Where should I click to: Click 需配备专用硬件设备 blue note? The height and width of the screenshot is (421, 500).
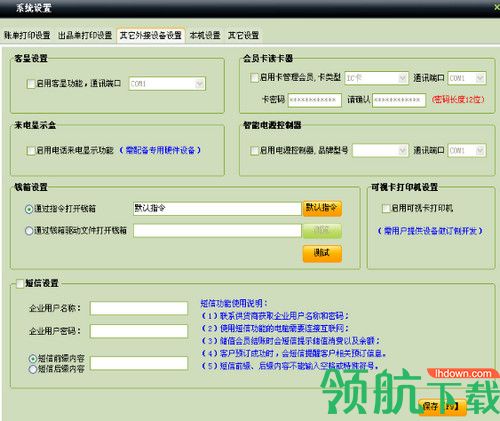[x=160, y=150]
